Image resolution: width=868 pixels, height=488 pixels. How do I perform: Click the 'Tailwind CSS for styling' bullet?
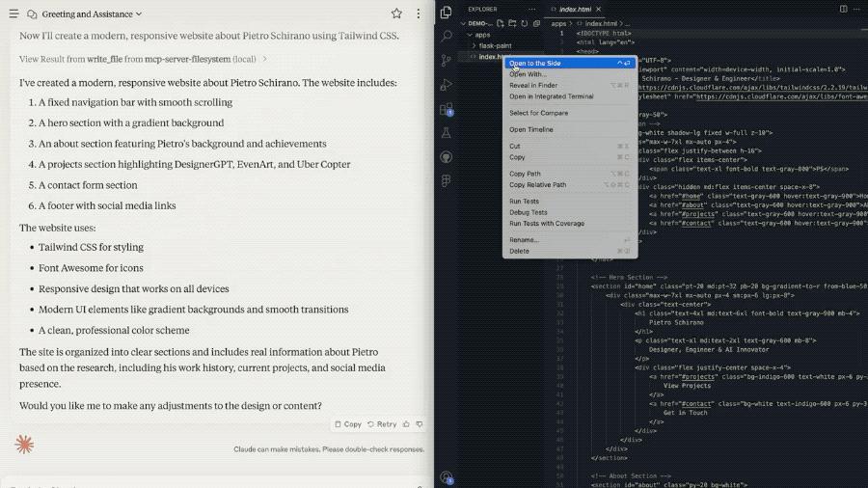(x=91, y=247)
